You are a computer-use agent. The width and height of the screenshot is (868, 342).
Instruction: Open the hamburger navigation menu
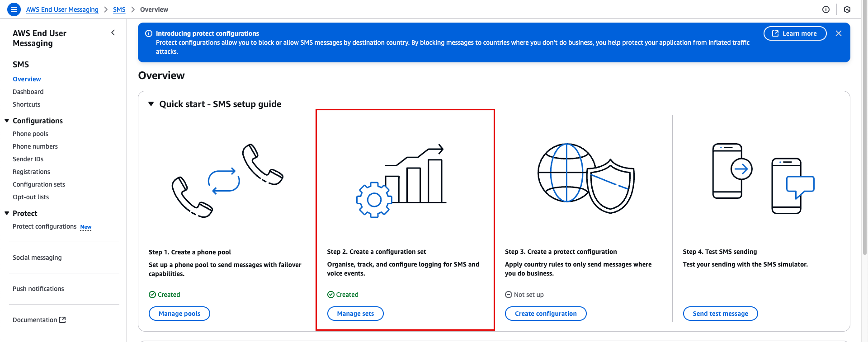[x=14, y=9]
